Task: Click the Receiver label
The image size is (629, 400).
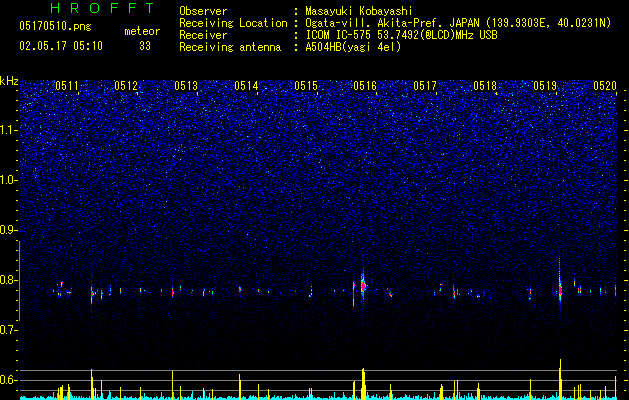Action: click(x=203, y=35)
